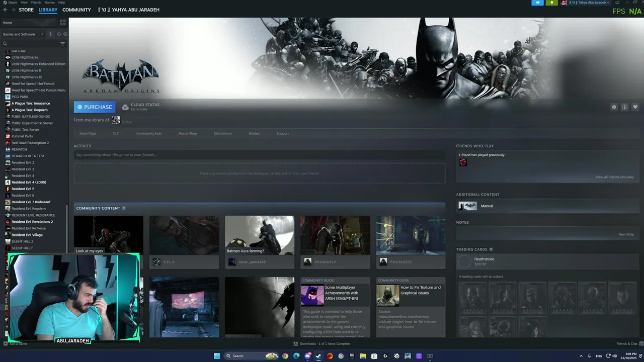The width and height of the screenshot is (644, 362).
Task: Open 'Look at my eyes' screenshot thumbnail
Action: click(x=109, y=235)
